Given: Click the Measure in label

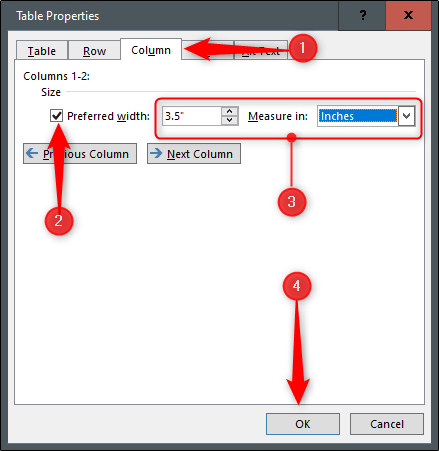Looking at the screenshot, I should click(x=278, y=116).
